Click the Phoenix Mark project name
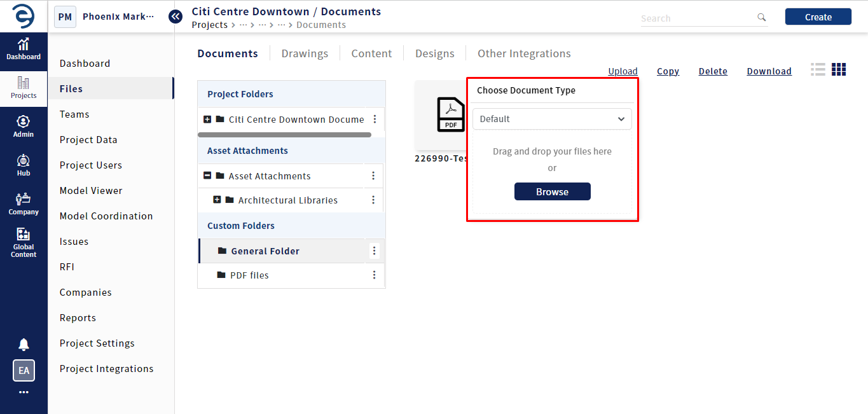This screenshot has height=414, width=868. 118,17
